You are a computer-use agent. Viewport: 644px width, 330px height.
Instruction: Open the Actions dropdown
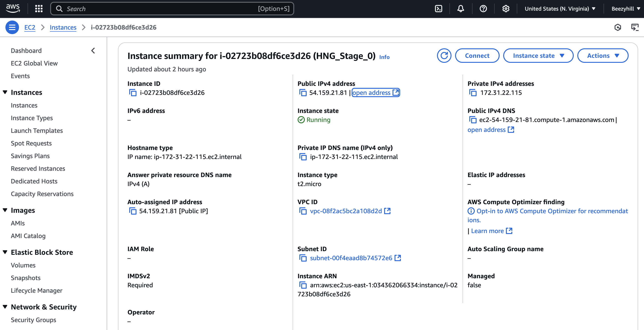[603, 56]
